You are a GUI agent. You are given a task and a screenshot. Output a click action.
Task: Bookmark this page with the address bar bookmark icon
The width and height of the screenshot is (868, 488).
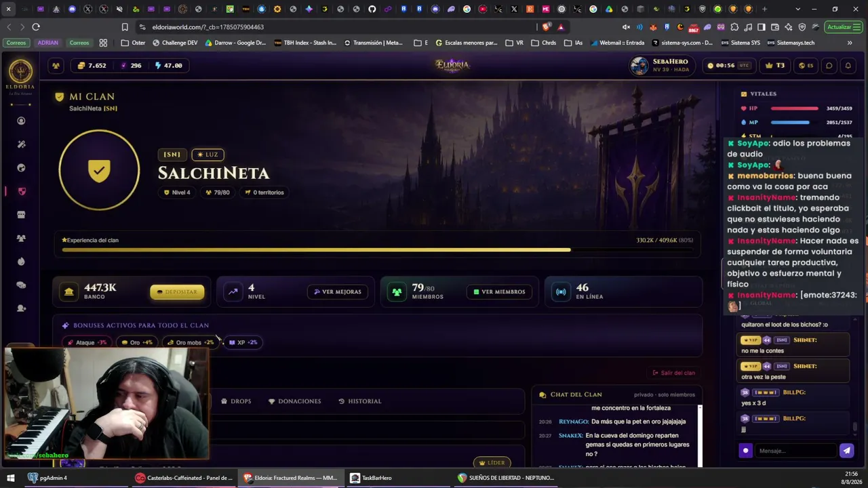[x=125, y=27]
